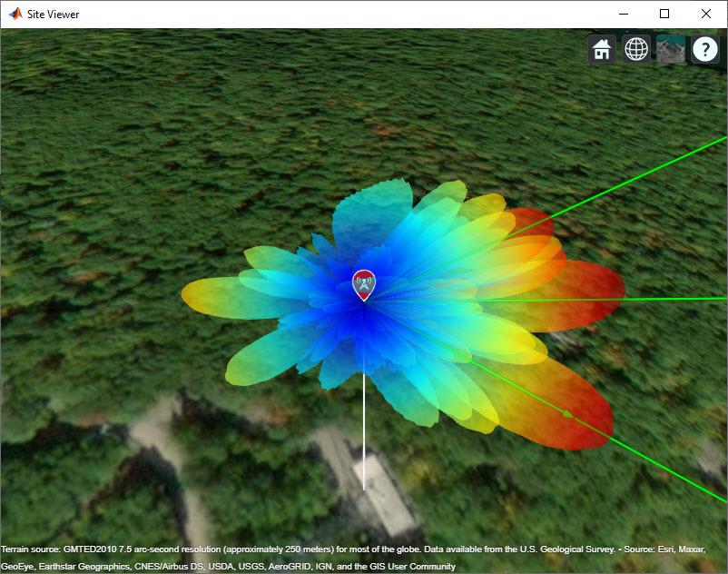
Task: Select the transmitter site marker
Action: (x=364, y=284)
